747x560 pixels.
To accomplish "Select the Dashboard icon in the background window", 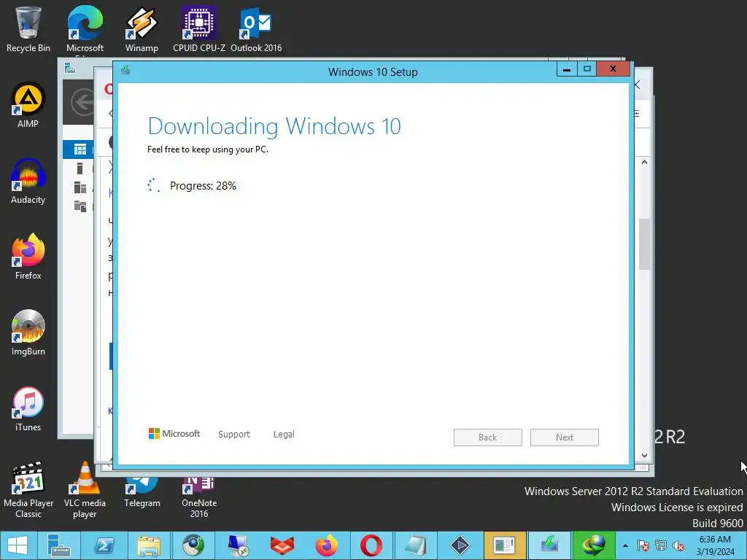I will coord(80,149).
